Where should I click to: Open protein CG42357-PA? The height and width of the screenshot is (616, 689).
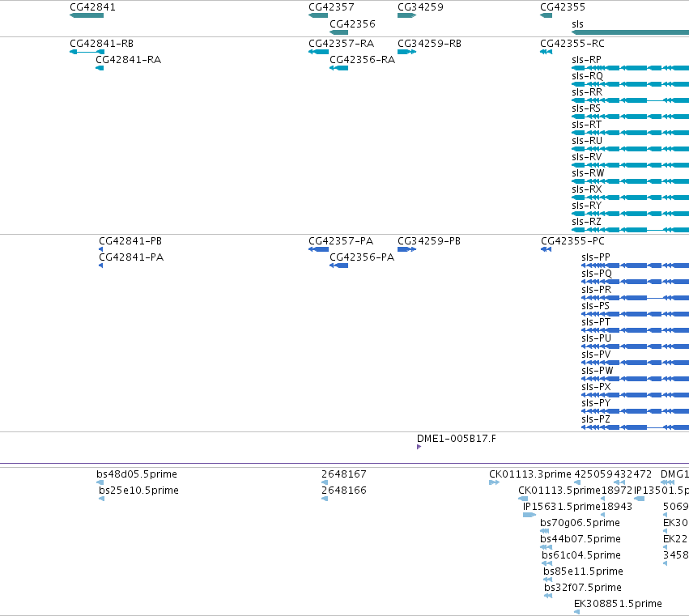(318, 249)
